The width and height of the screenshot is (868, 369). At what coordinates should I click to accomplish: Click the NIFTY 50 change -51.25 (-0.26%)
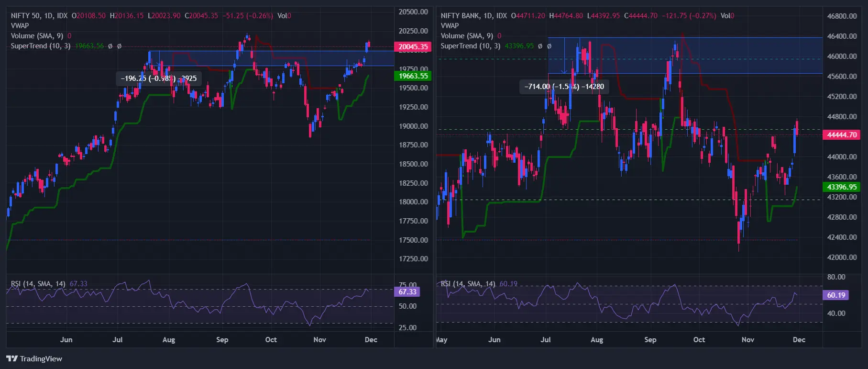pos(248,16)
